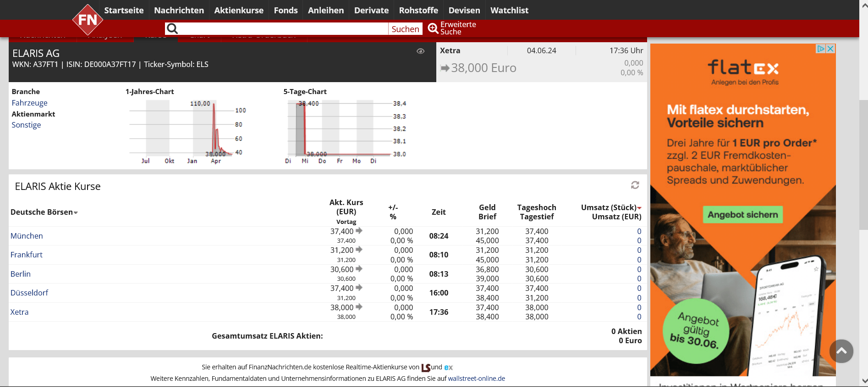Click the FN FinanzNachrichten logo

click(88, 20)
